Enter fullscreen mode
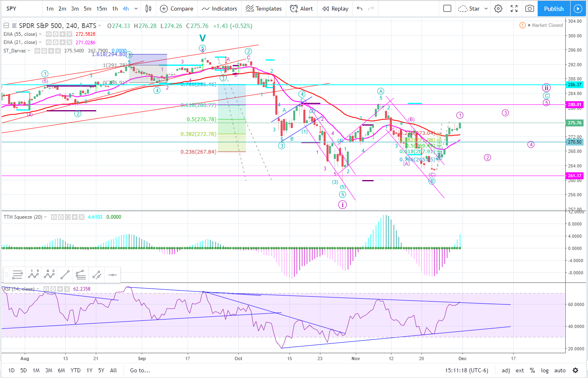The image size is (588, 378). [514, 9]
